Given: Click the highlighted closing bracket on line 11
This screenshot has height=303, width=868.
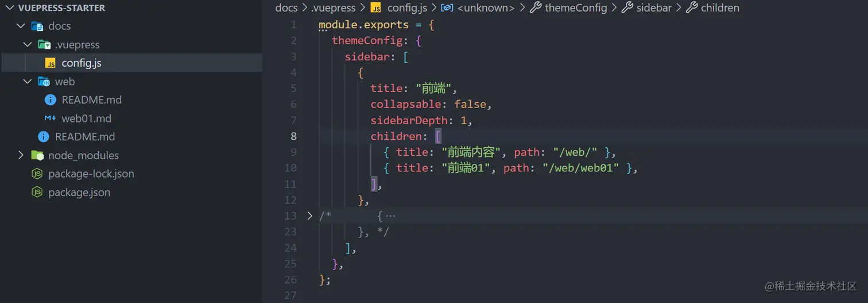Looking at the screenshot, I should point(374,184).
